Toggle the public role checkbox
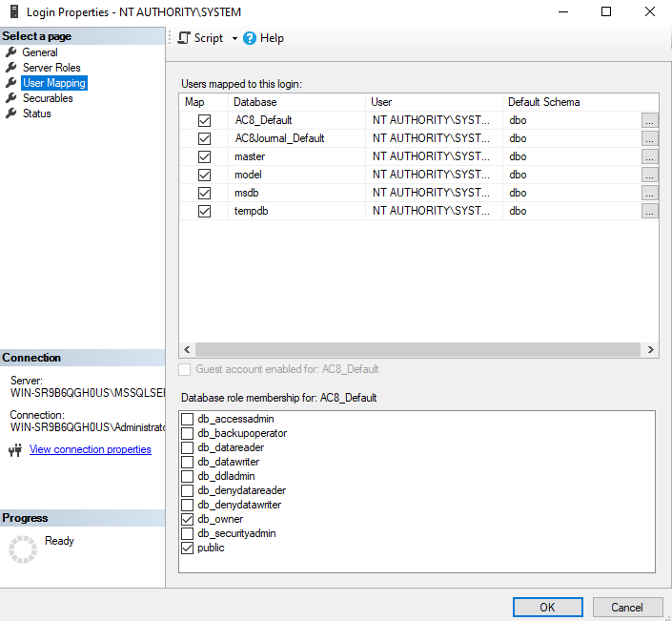This screenshot has width=672, height=621. [187, 548]
